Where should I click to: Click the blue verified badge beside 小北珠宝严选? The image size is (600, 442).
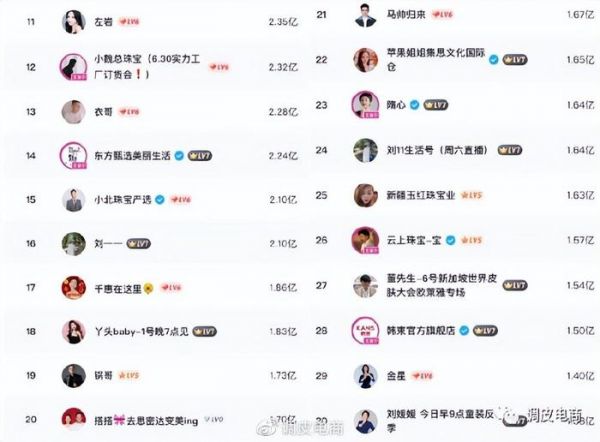point(160,199)
